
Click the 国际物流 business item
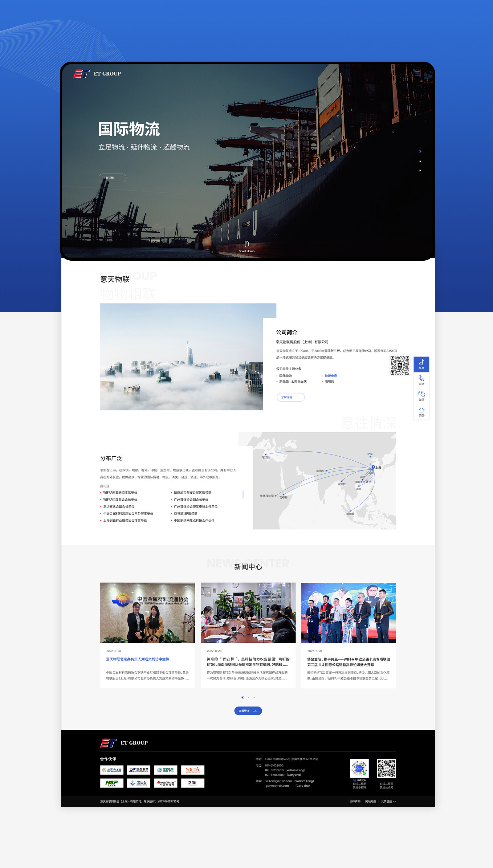click(x=285, y=376)
